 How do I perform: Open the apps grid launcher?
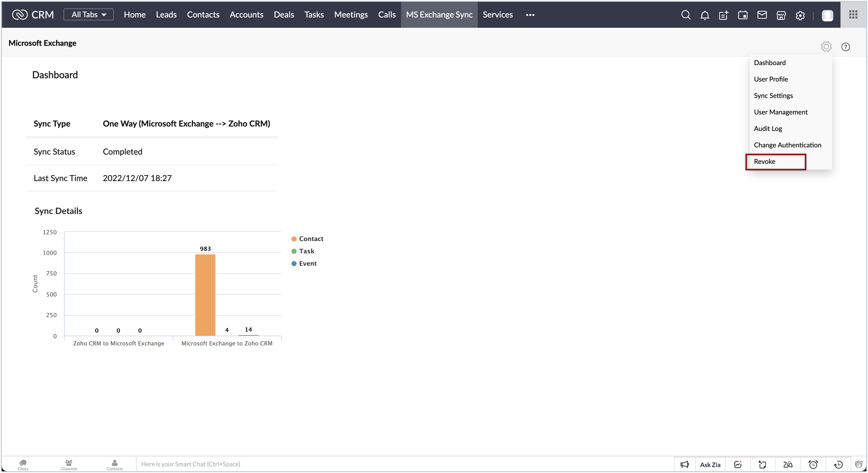853,14
